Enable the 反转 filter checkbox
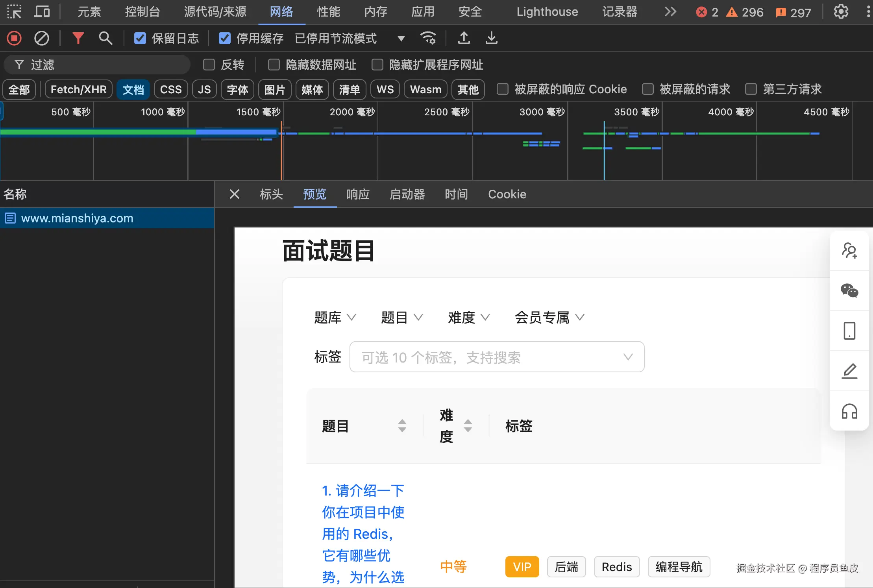 pos(209,65)
